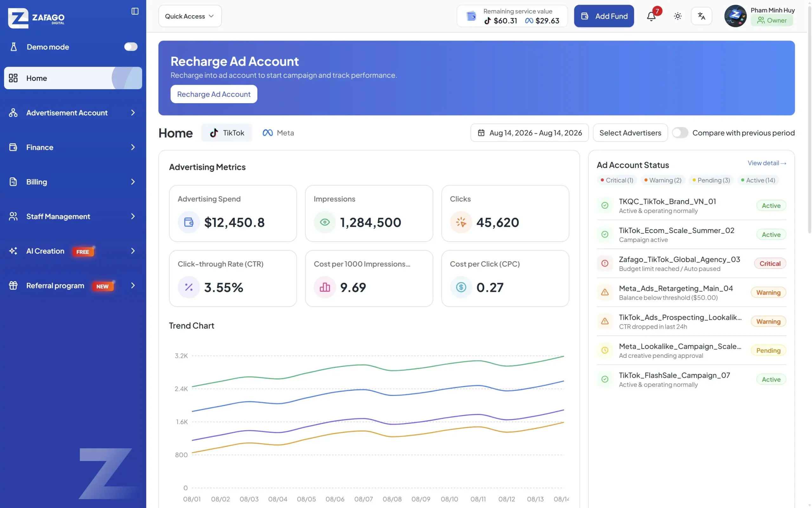Image resolution: width=812 pixels, height=508 pixels.
Task: Click warning triangle icon for Meta_Ads_Retargeting_Main_04
Action: tap(605, 292)
